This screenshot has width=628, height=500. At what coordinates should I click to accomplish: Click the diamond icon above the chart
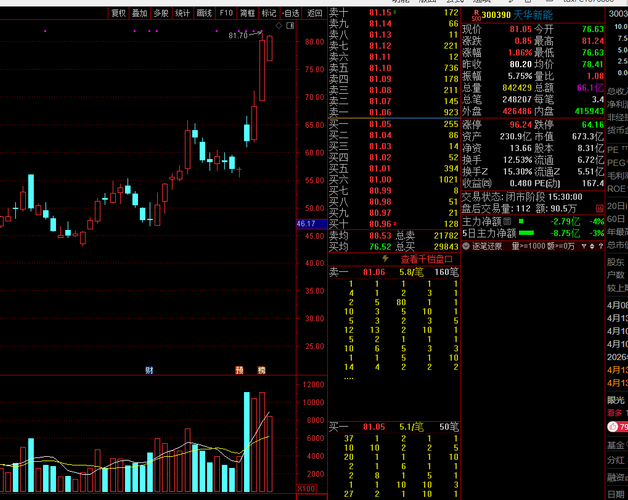click(279, 26)
